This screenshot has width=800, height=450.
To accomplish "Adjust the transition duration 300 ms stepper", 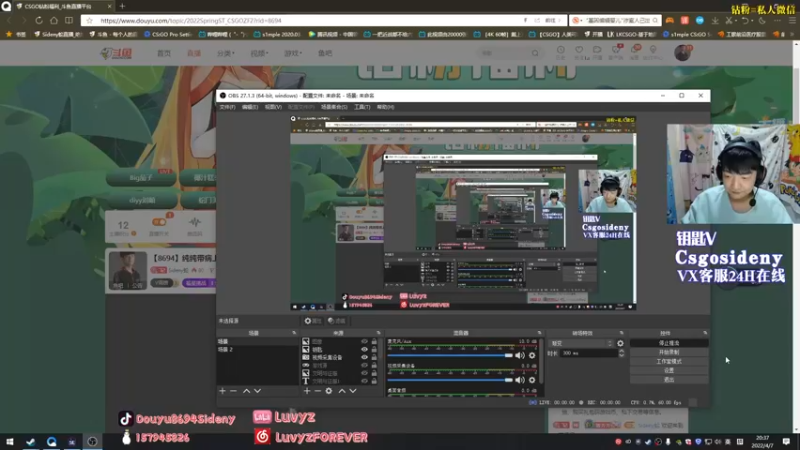I will (x=621, y=353).
